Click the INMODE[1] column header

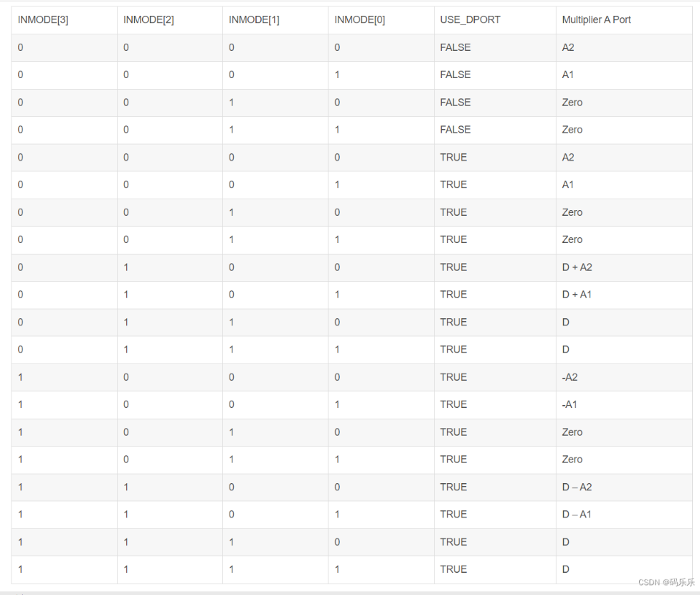[x=254, y=19]
